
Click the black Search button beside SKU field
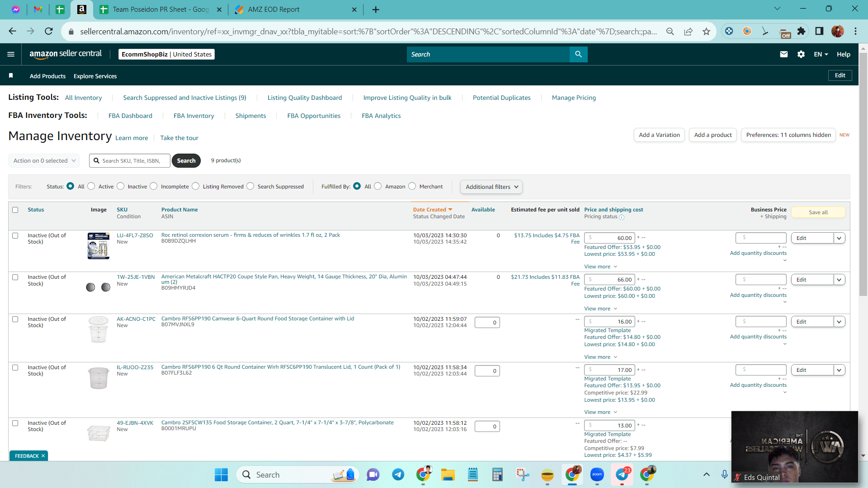(186, 160)
